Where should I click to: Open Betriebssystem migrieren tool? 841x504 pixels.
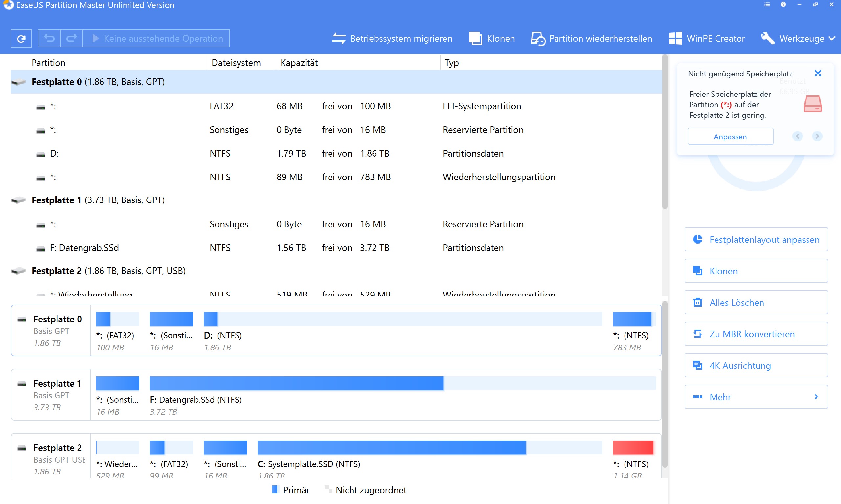[392, 38]
